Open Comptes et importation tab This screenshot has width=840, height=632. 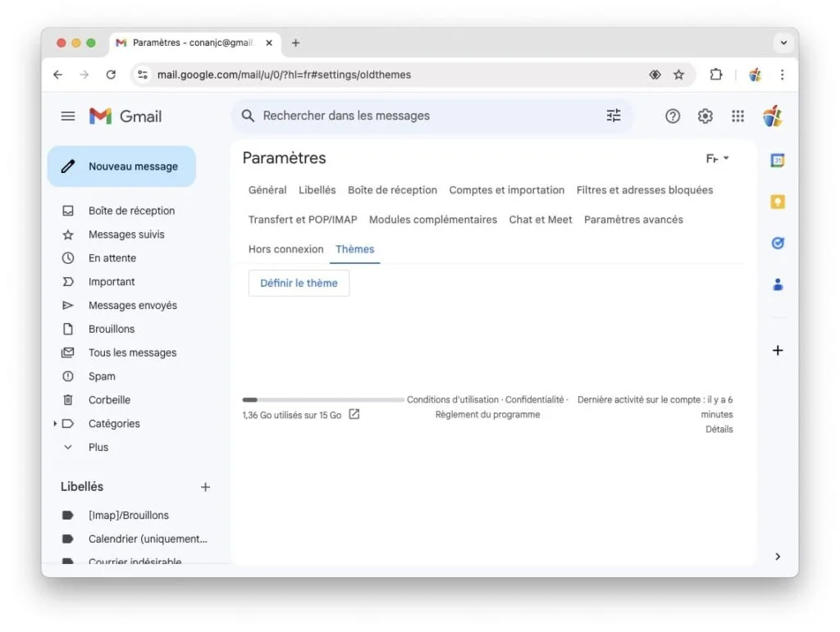(507, 190)
